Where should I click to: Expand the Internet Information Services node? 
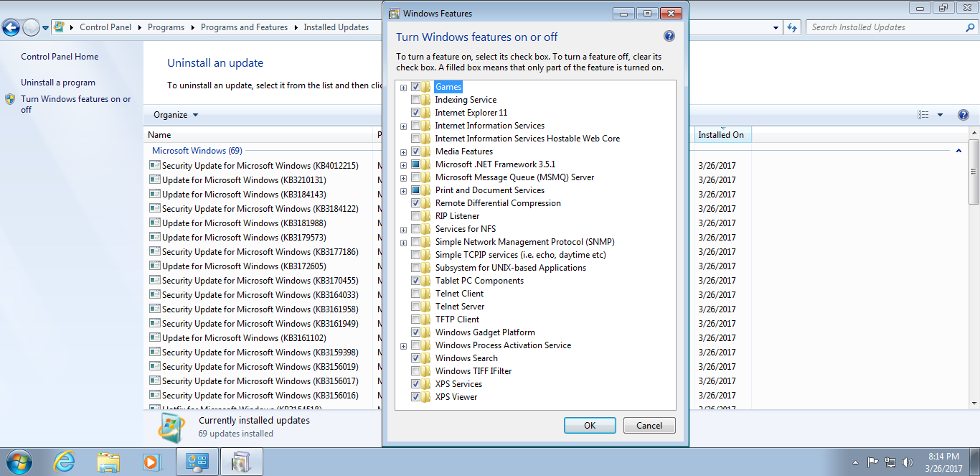click(403, 126)
